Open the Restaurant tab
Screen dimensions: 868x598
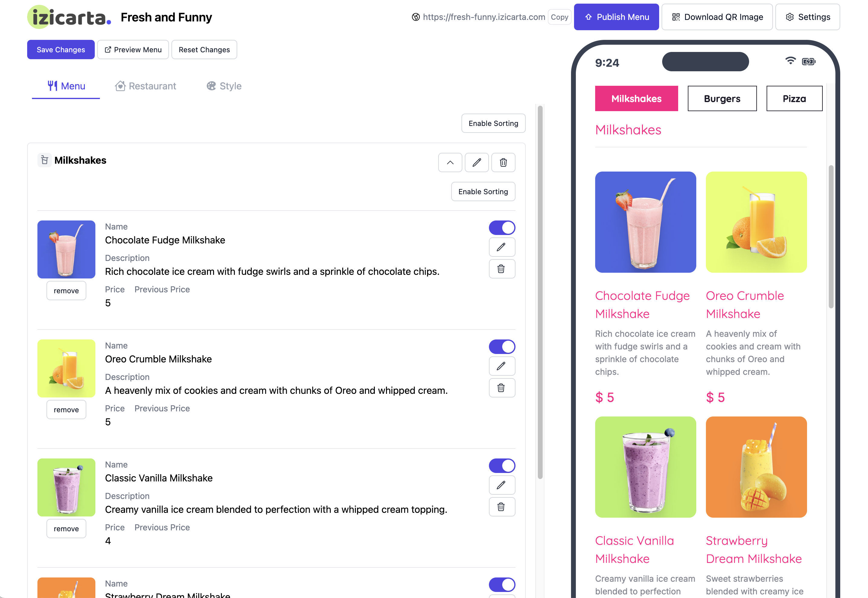[x=145, y=87]
